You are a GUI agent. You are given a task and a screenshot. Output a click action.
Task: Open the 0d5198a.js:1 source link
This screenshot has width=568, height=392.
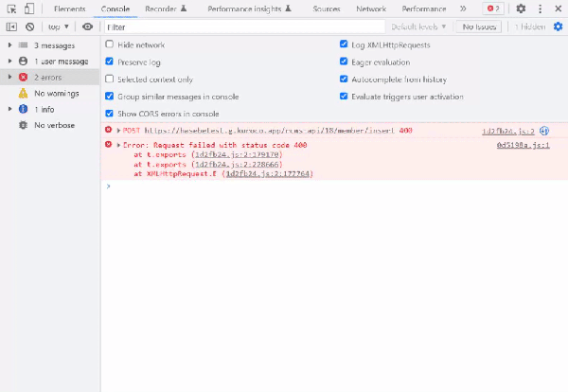[x=524, y=145]
